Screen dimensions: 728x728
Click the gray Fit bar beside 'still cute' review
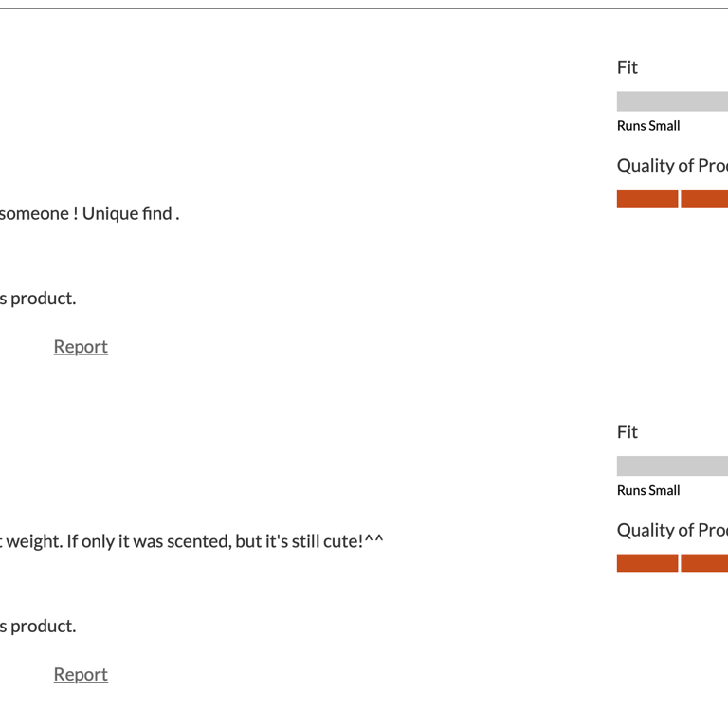pos(672,466)
